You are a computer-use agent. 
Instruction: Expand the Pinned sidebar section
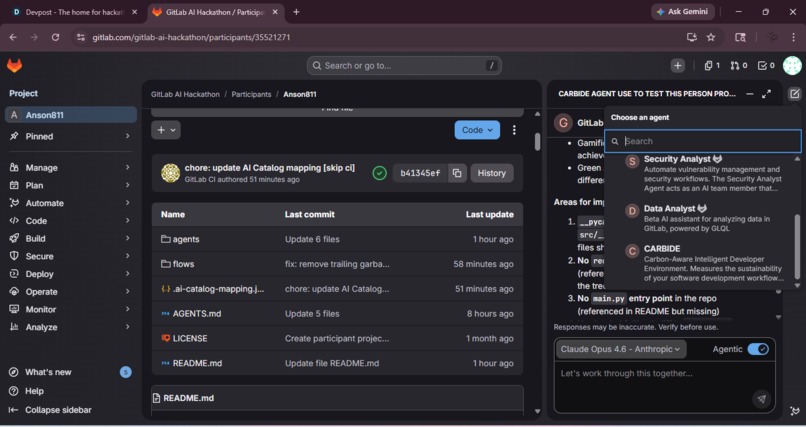70,136
